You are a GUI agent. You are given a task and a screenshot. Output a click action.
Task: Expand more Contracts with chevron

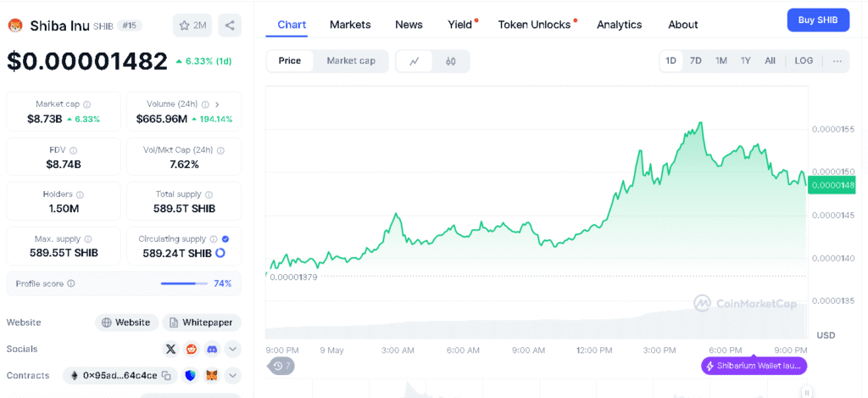232,376
